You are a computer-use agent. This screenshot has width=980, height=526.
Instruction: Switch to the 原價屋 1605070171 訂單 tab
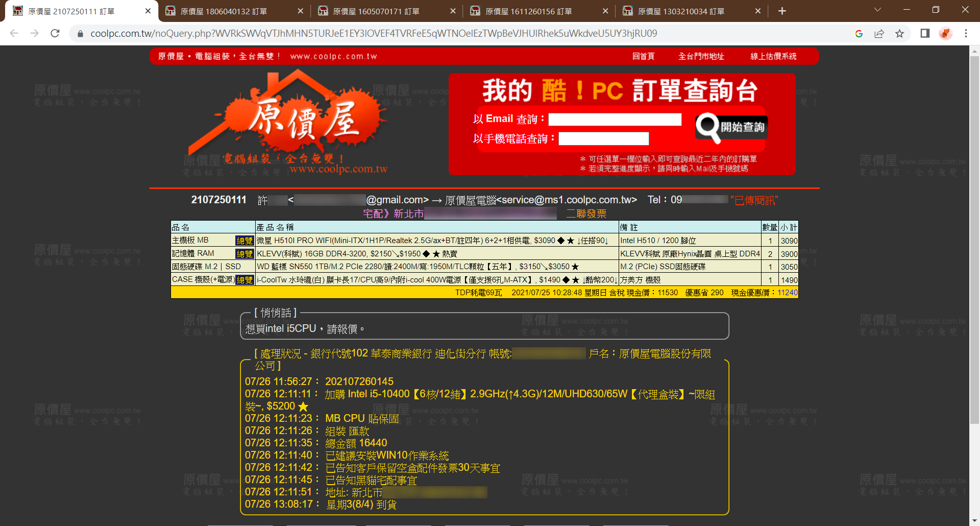(387, 11)
